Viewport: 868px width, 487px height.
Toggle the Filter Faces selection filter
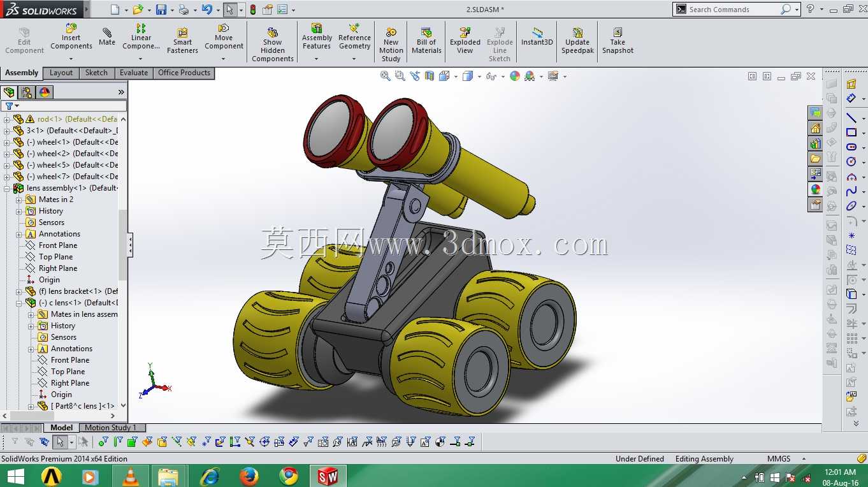133,442
